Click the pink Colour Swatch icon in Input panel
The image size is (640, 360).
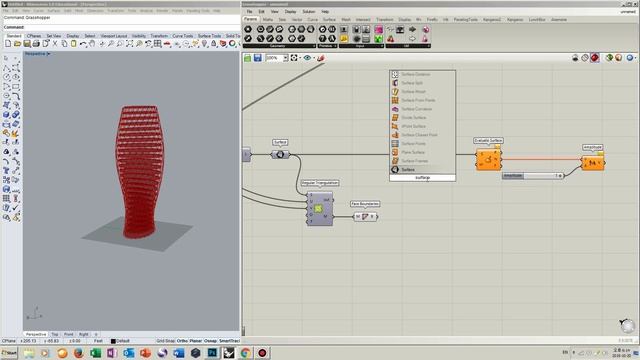point(378,30)
